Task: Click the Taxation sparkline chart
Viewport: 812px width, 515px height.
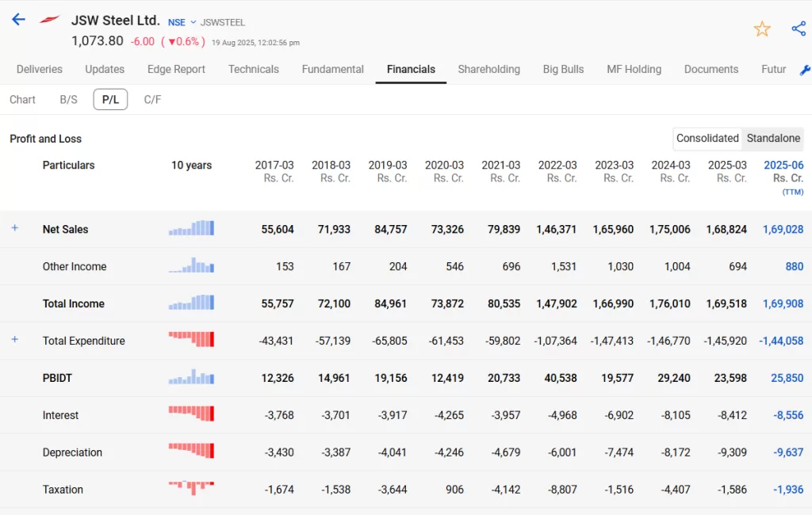Action: coord(191,487)
